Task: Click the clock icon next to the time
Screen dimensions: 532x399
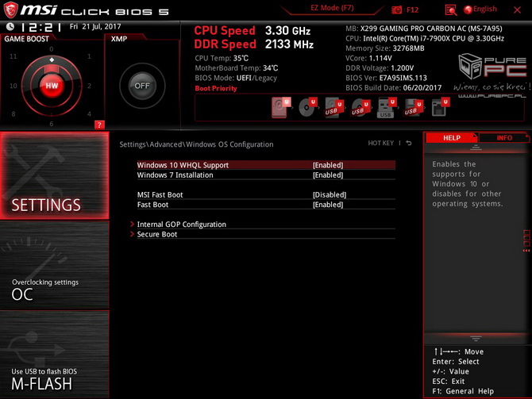Action: click(10, 26)
